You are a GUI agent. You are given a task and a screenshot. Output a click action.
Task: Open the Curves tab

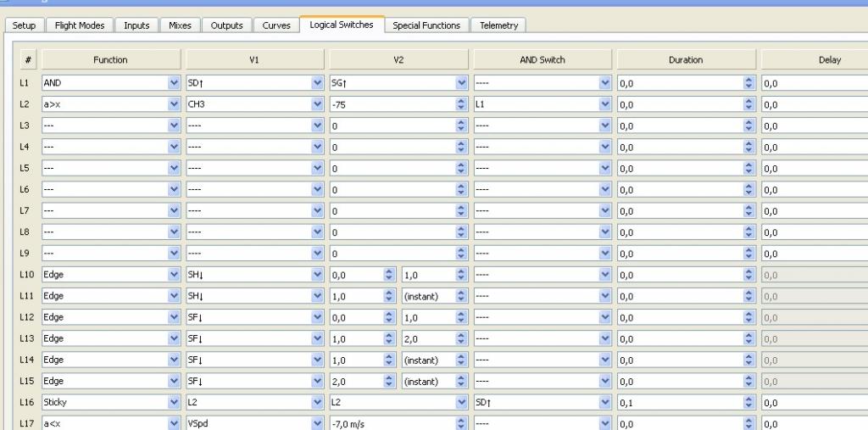[276, 25]
